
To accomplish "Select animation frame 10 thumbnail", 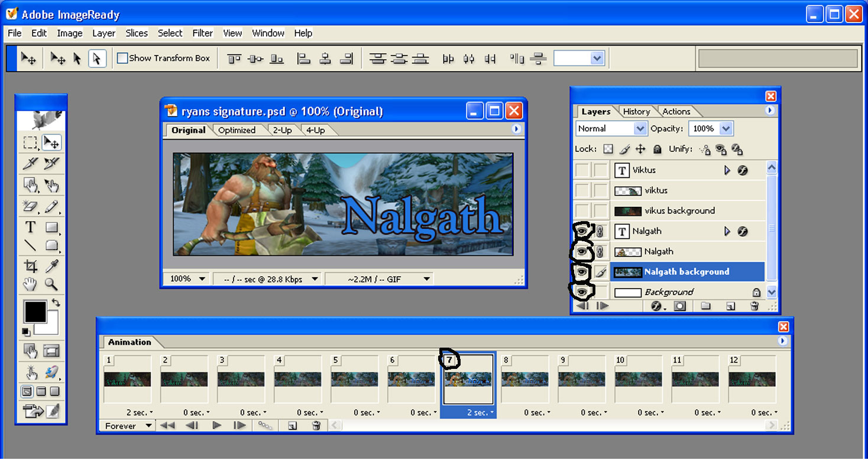I will [638, 378].
